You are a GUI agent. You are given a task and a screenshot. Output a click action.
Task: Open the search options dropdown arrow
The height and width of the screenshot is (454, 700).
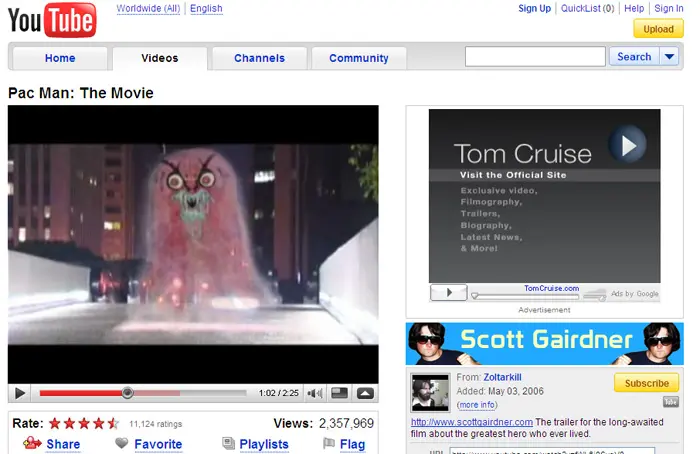pyautogui.click(x=669, y=57)
